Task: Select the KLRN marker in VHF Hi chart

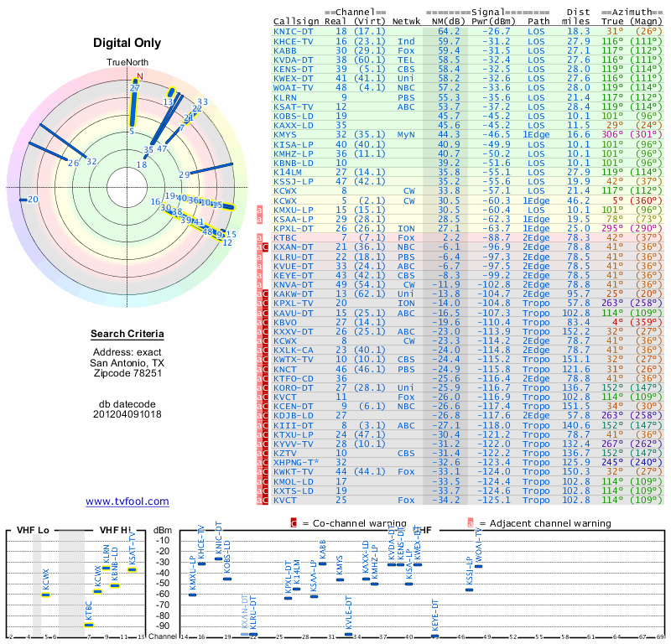Action: point(107,568)
